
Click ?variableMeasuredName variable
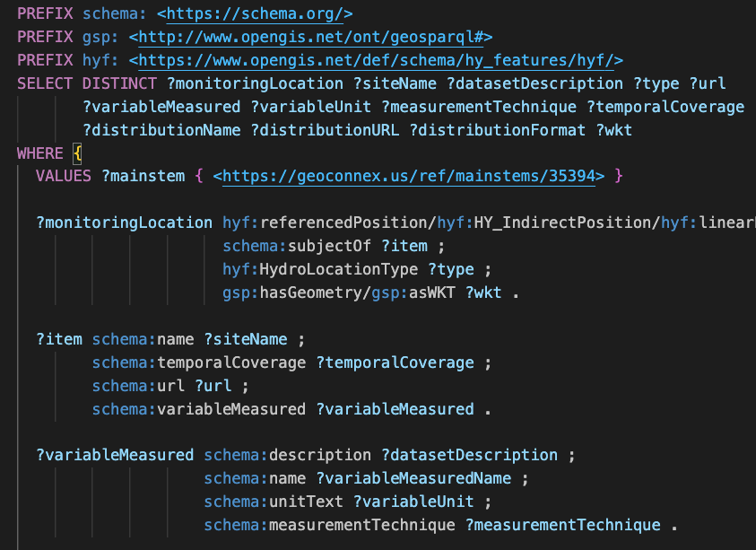(x=413, y=478)
